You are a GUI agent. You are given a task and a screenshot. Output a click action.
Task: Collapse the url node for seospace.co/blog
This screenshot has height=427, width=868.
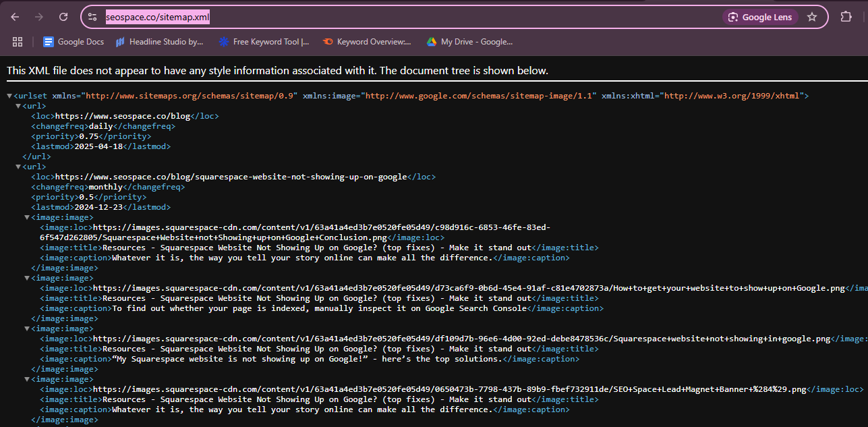tap(18, 106)
